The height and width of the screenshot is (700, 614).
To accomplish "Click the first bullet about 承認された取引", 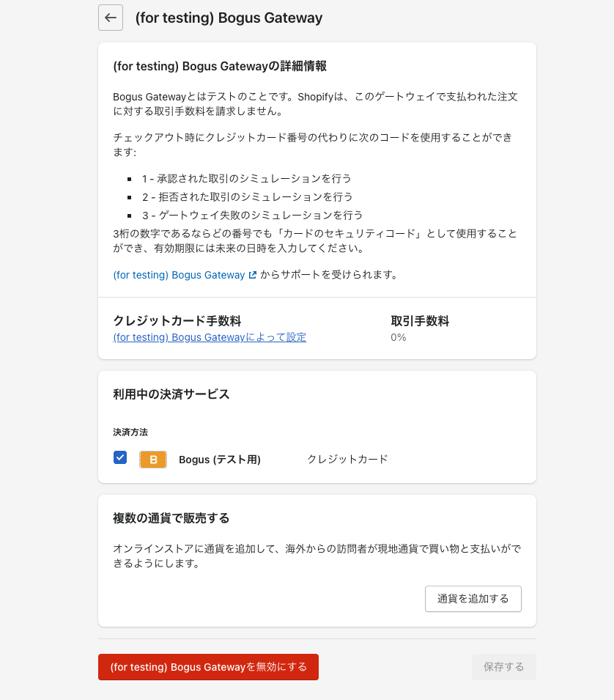I will click(x=247, y=179).
